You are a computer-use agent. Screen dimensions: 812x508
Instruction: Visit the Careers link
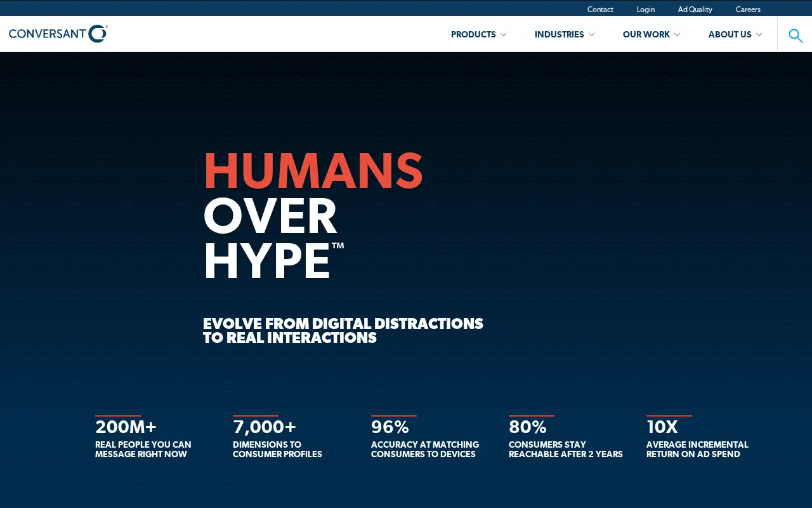click(x=748, y=10)
